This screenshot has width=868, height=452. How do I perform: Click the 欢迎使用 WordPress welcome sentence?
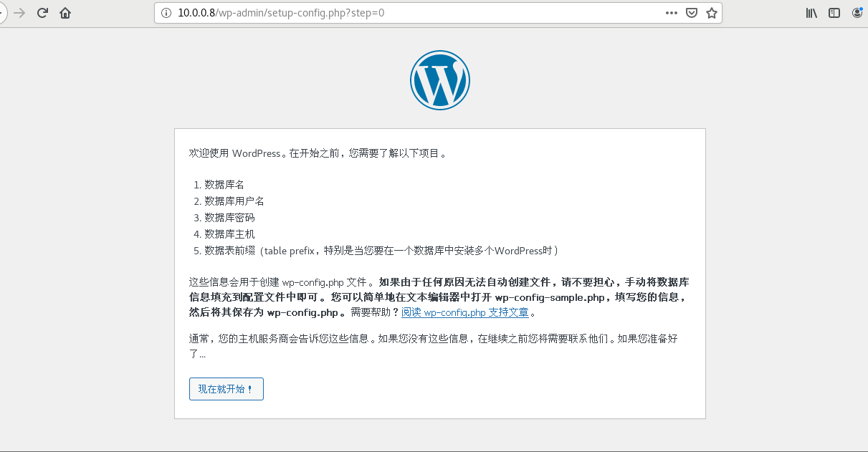318,153
